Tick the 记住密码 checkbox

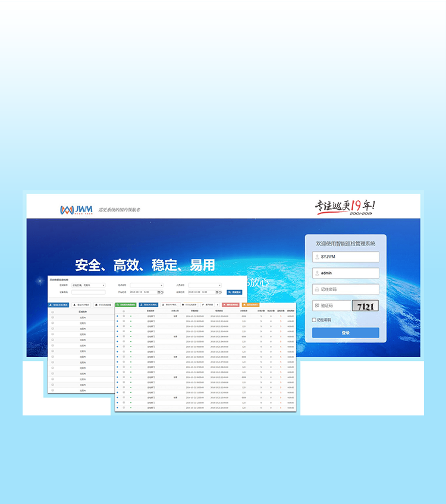pos(314,320)
